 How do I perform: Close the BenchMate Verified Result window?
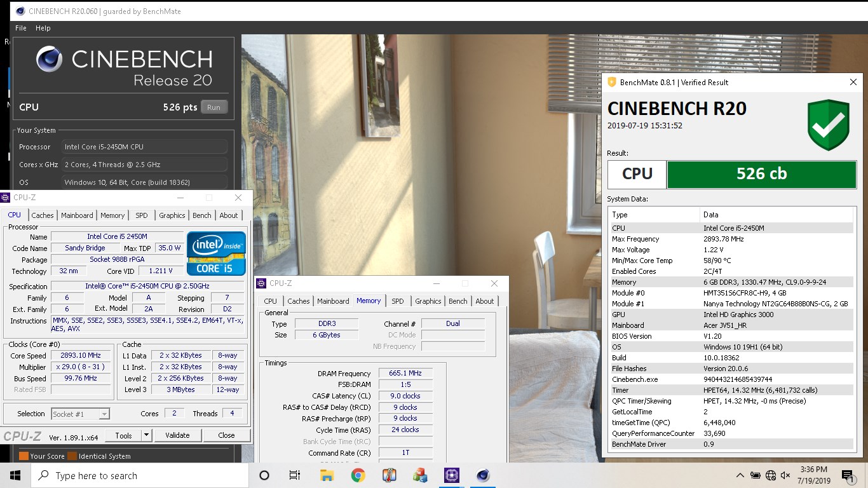click(853, 82)
